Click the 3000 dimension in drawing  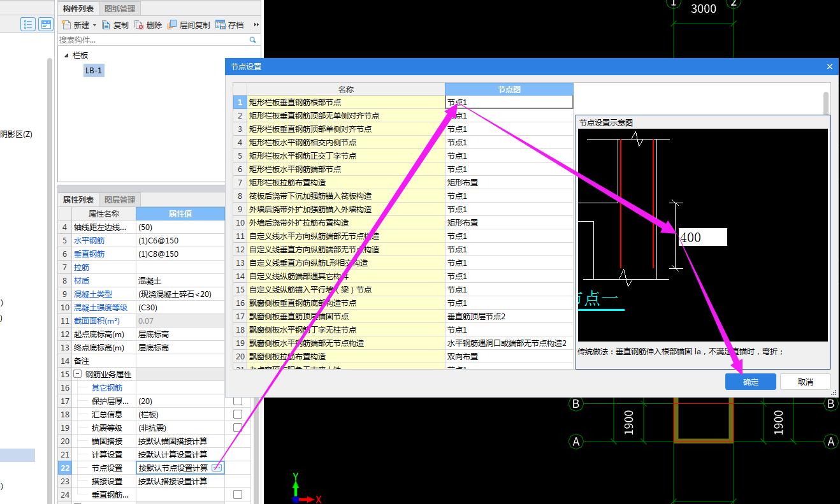point(704,9)
